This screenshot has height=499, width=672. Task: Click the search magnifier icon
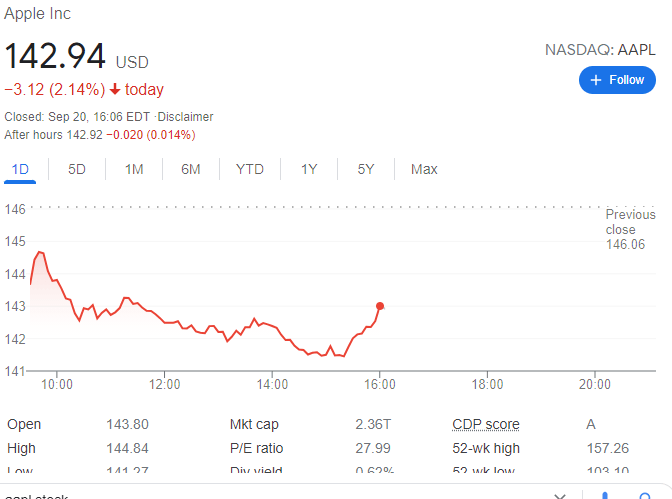click(647, 495)
